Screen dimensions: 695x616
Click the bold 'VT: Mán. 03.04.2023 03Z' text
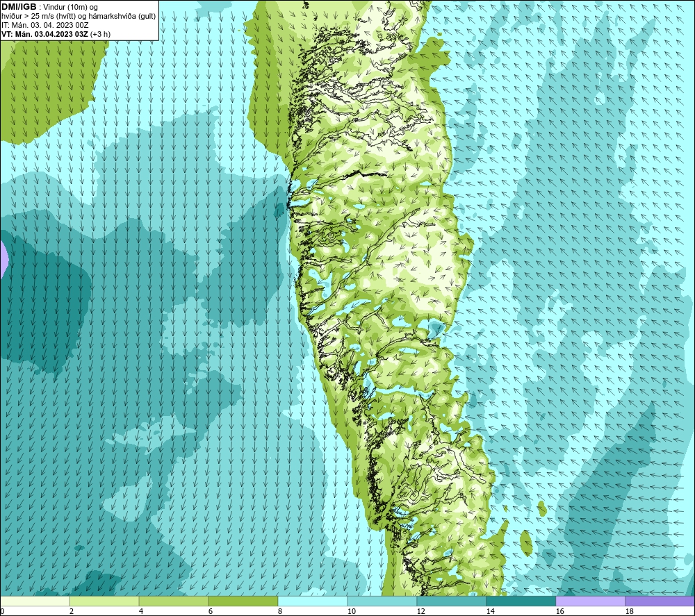tap(44, 34)
